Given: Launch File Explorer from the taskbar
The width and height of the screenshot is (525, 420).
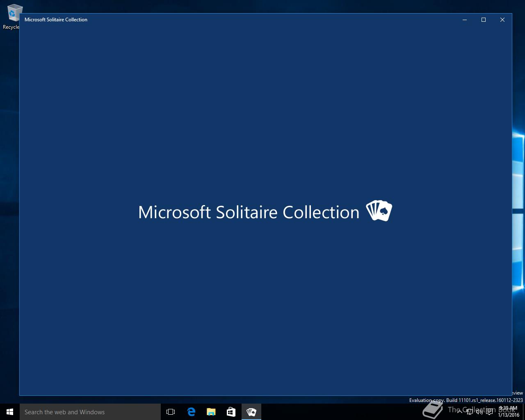Looking at the screenshot, I should click(x=211, y=412).
